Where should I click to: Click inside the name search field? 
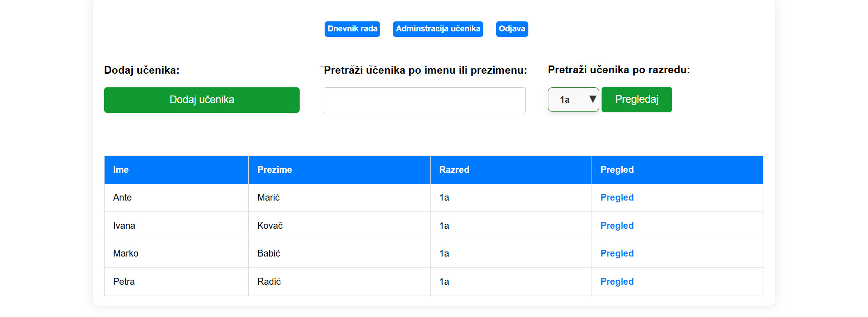point(424,100)
